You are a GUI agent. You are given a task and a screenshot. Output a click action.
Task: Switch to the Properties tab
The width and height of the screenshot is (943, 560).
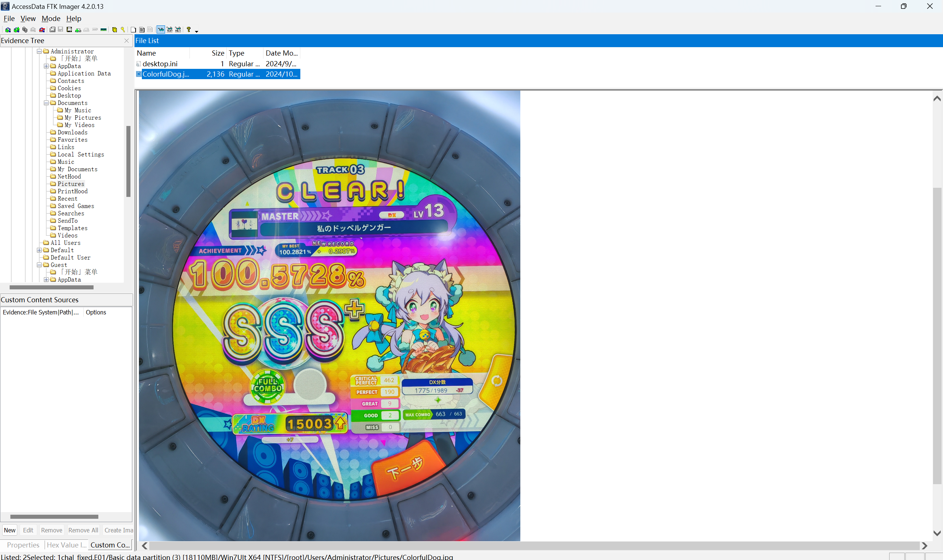tap(23, 545)
